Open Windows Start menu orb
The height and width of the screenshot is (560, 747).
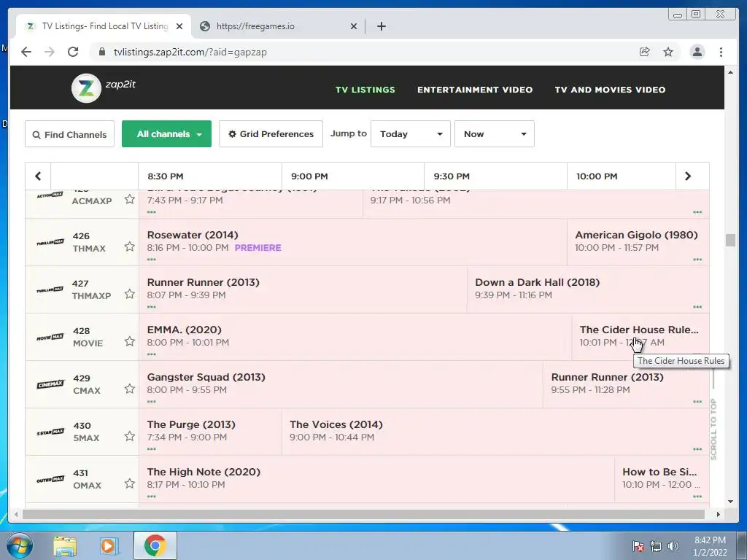[19, 545]
